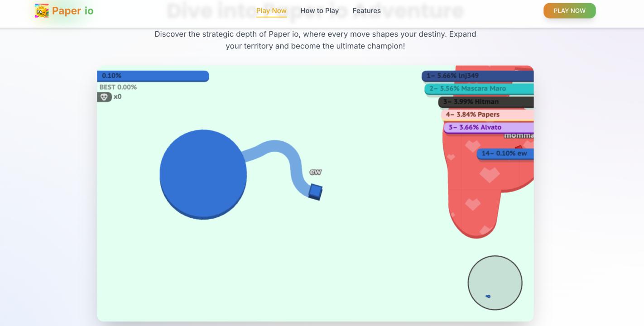This screenshot has height=326, width=644.
Task: Select leaderboard entry Alvato
Action: coord(488,127)
